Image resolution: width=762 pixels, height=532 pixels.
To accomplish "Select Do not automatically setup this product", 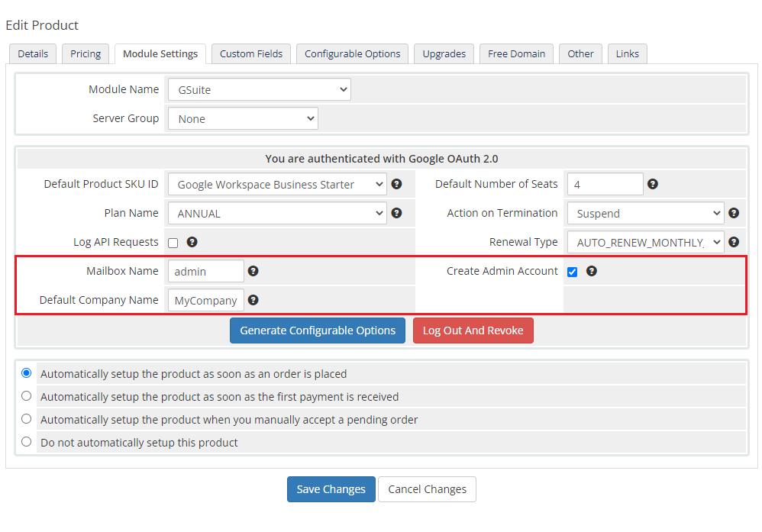I will pos(26,442).
